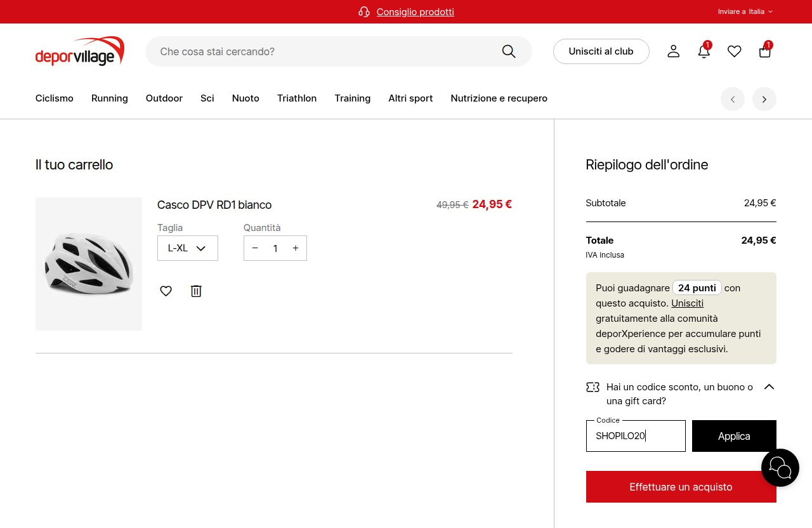Open the Consiglio prodotti link

coord(416,12)
